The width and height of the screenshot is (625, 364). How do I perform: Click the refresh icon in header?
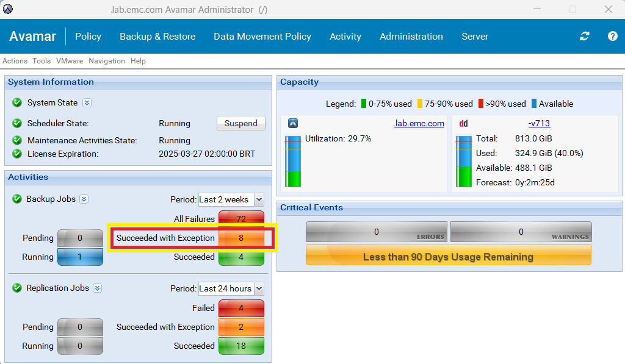point(584,36)
